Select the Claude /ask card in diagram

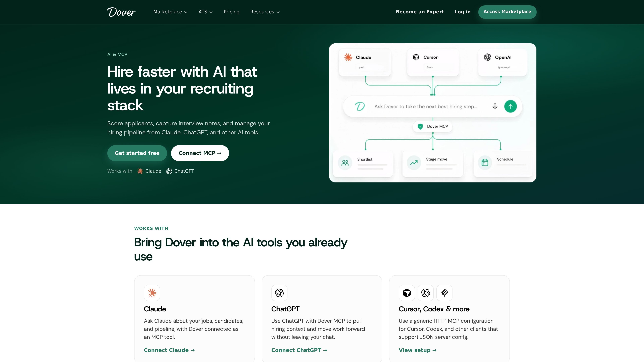click(x=365, y=62)
